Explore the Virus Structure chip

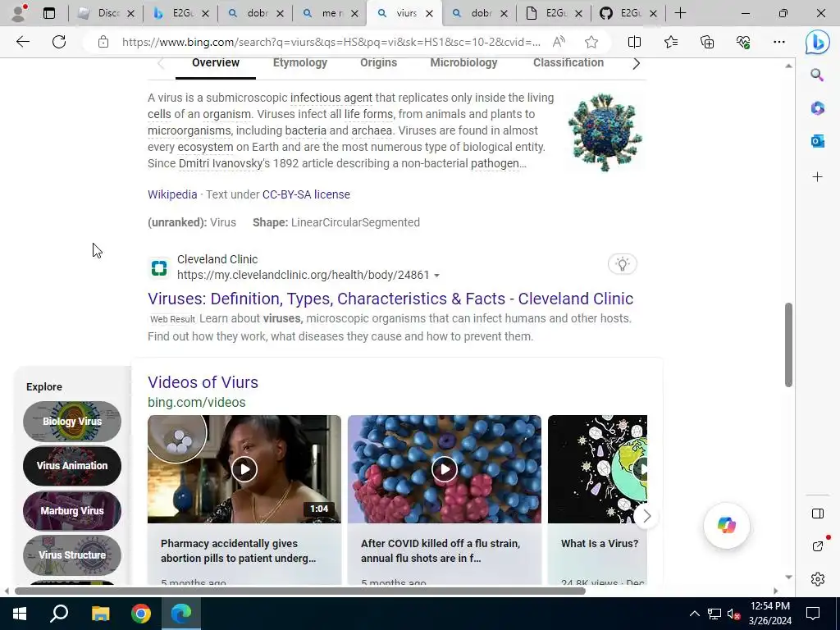(x=72, y=555)
